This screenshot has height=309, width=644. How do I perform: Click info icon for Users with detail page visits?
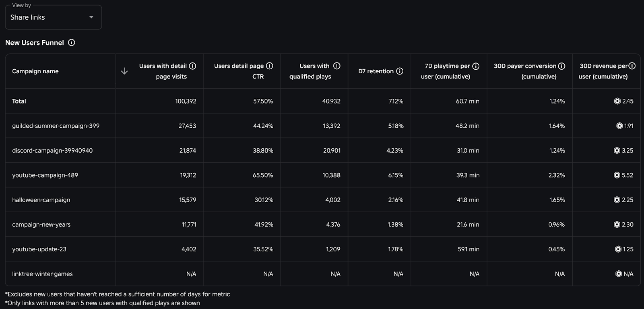[193, 66]
